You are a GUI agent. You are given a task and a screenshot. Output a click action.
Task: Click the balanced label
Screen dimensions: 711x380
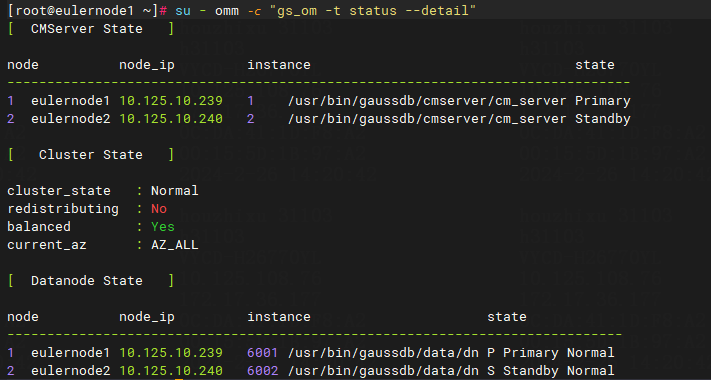(x=39, y=227)
